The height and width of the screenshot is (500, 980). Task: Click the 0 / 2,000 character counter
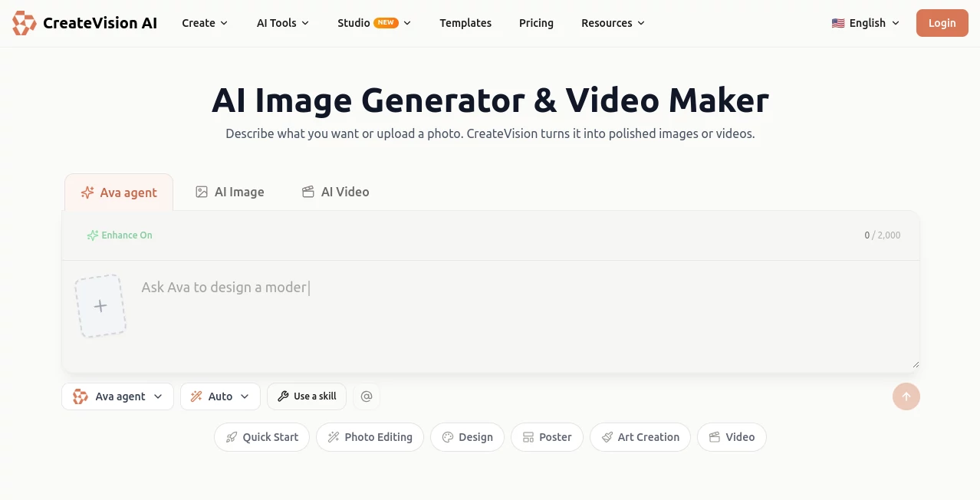883,235
